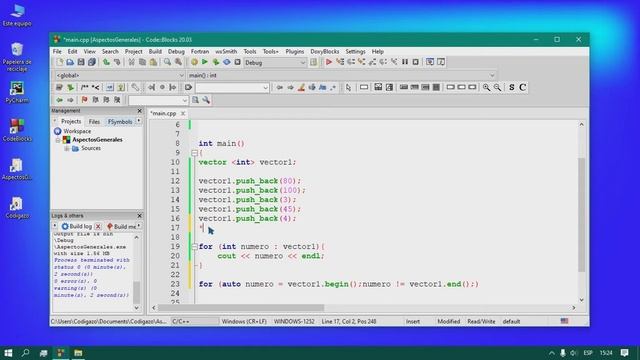
Task: Click the Undo arrow icon
Action: point(106,62)
